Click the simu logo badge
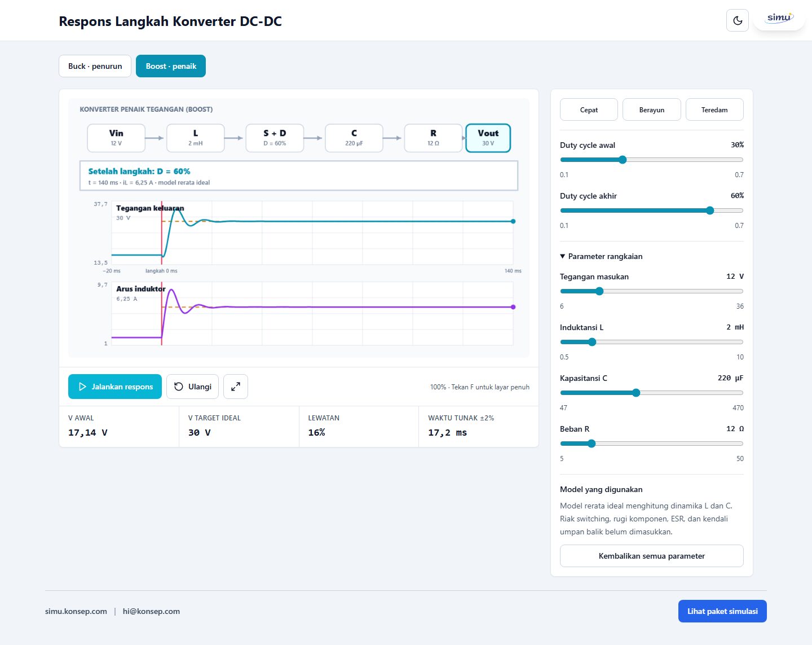Screen dimensions: 812x645 779,19
